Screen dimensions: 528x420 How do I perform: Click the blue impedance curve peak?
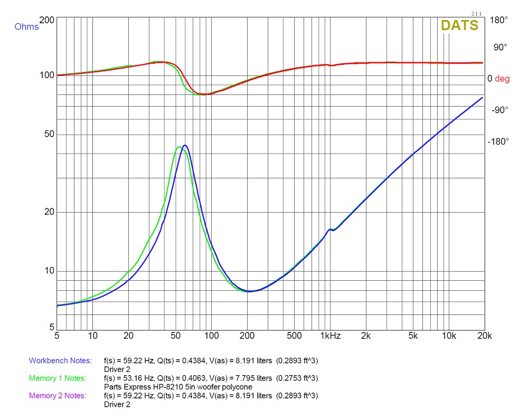184,146
